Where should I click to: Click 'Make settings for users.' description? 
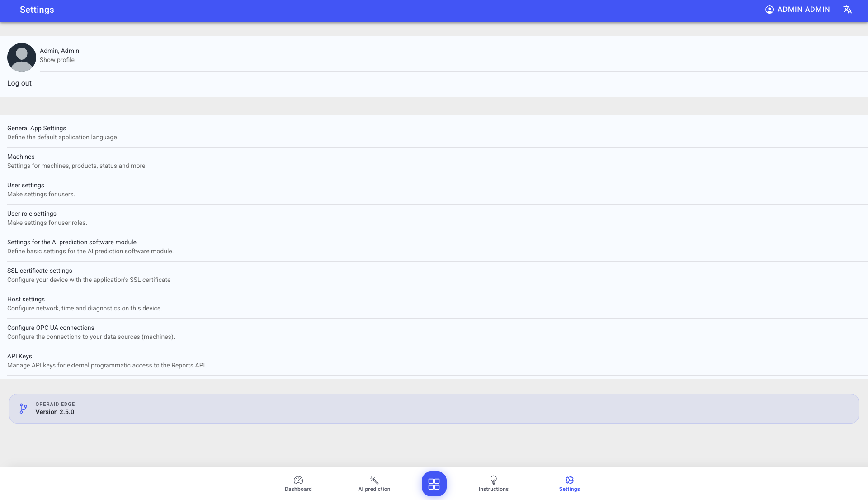click(x=41, y=195)
